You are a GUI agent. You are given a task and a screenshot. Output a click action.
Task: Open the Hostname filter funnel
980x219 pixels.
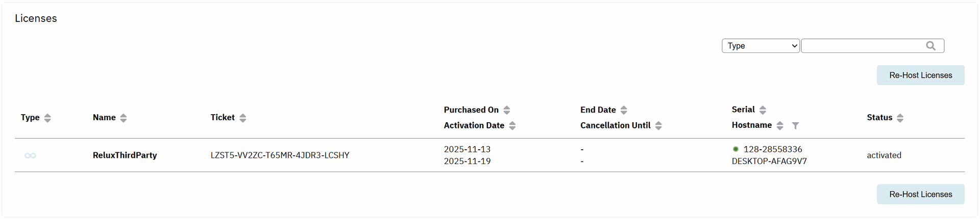795,126
